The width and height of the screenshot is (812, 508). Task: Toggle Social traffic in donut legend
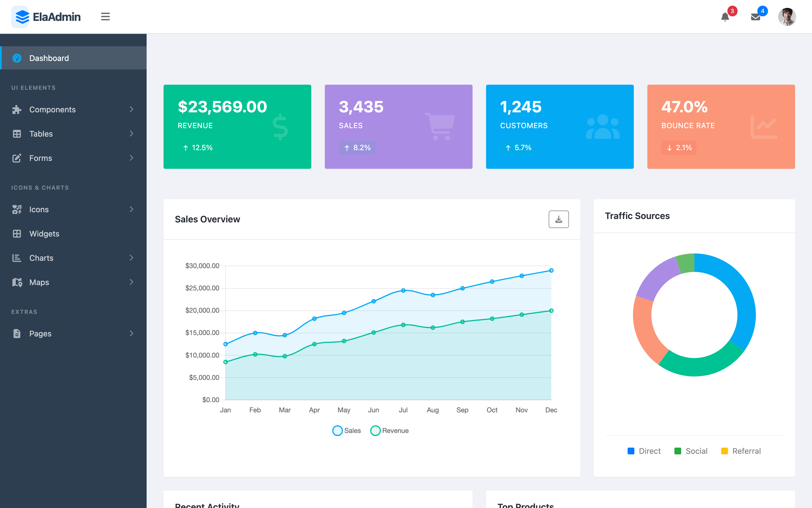pyautogui.click(x=691, y=451)
